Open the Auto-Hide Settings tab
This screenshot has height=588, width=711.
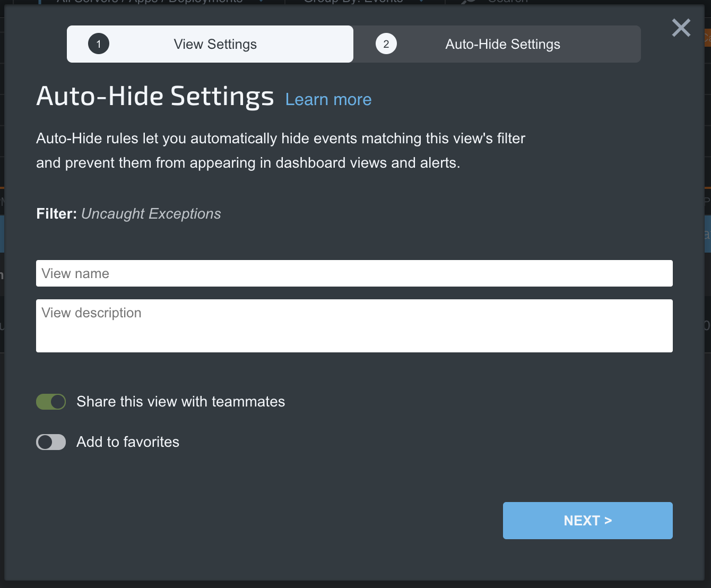[502, 44]
